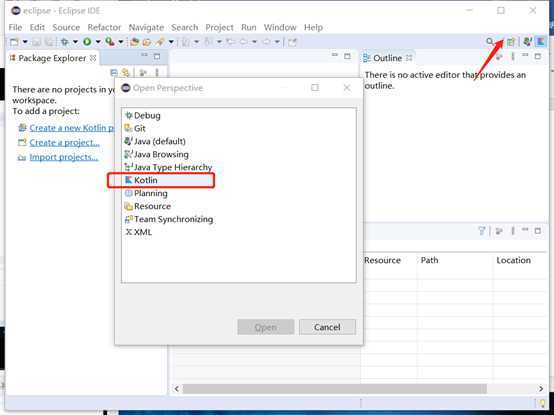Open the File menu
The image size is (554, 415).
pyautogui.click(x=15, y=27)
